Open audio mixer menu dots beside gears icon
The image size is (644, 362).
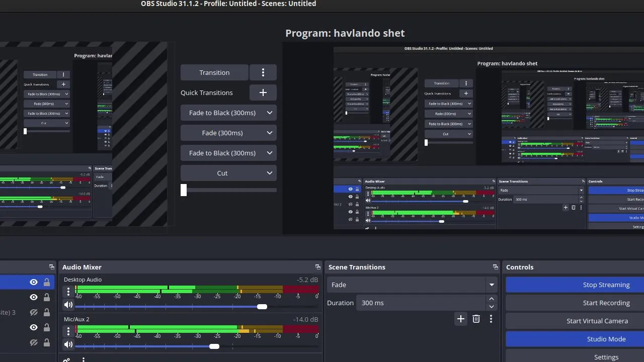click(84, 359)
